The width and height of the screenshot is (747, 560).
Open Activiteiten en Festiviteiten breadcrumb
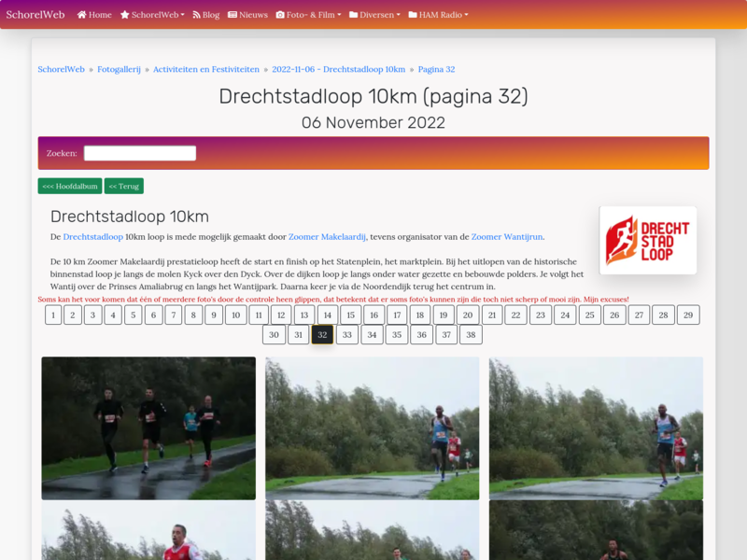[206, 69]
